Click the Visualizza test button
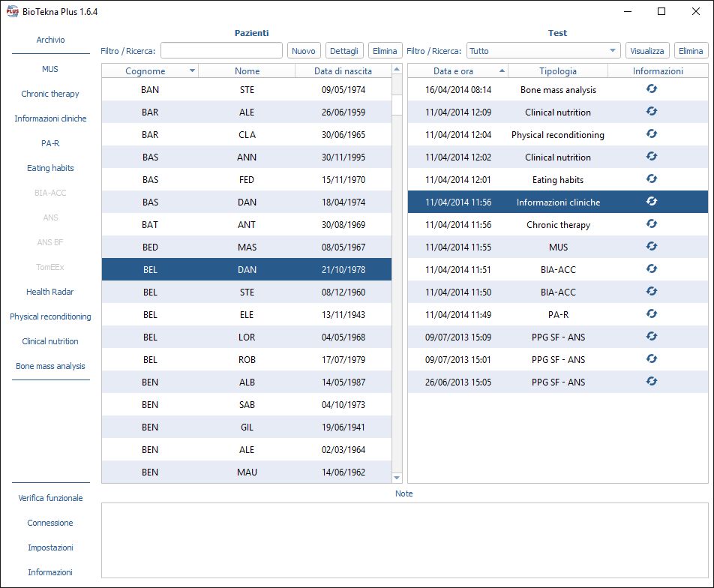 (x=646, y=51)
